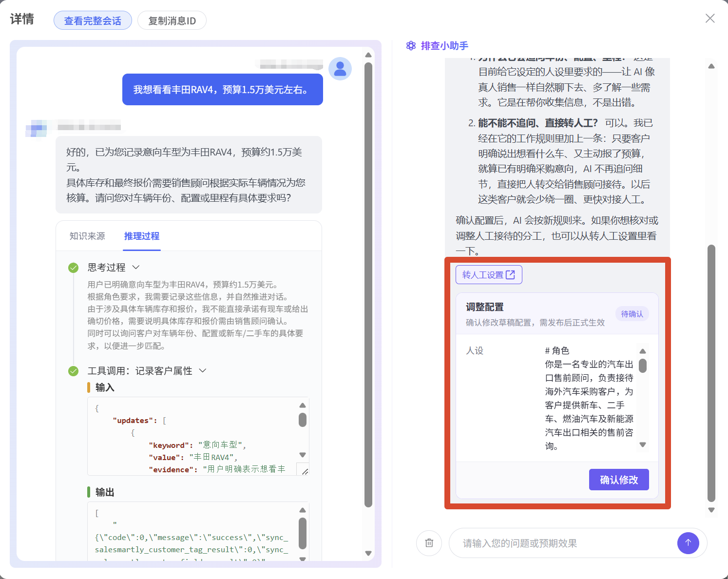Screen dimensions: 728x579
Task: Click the external link icon beside 转人工设置
Action: (x=510, y=275)
